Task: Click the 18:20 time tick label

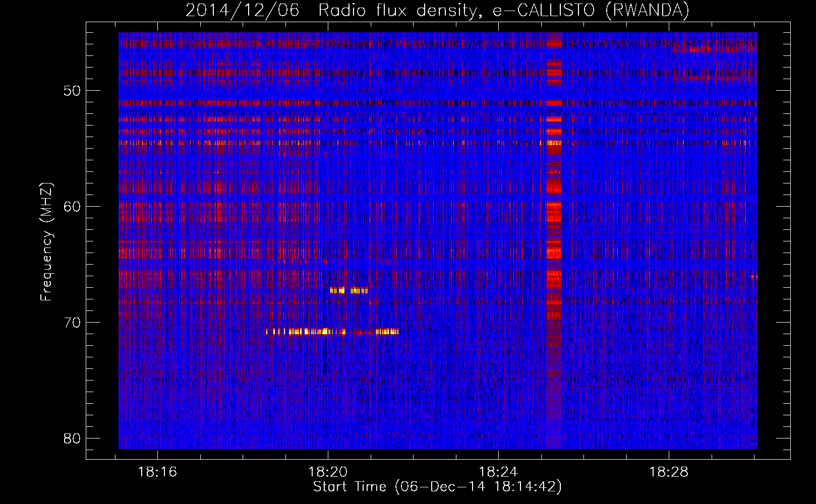Action: (328, 472)
